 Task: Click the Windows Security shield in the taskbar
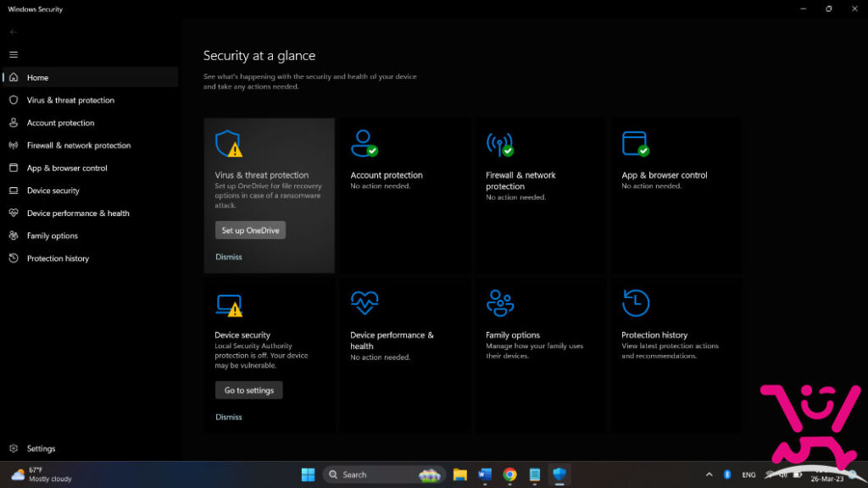559,474
